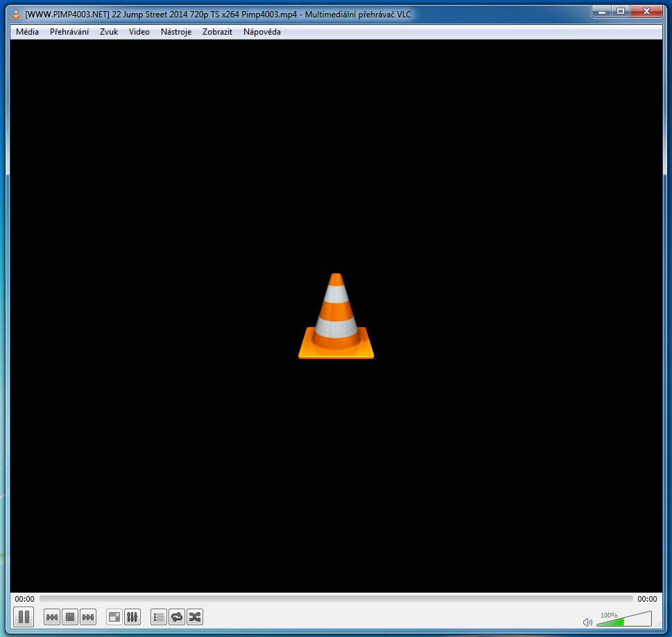Image resolution: width=672 pixels, height=637 pixels.
Task: Open the Média menu
Action: click(x=27, y=32)
